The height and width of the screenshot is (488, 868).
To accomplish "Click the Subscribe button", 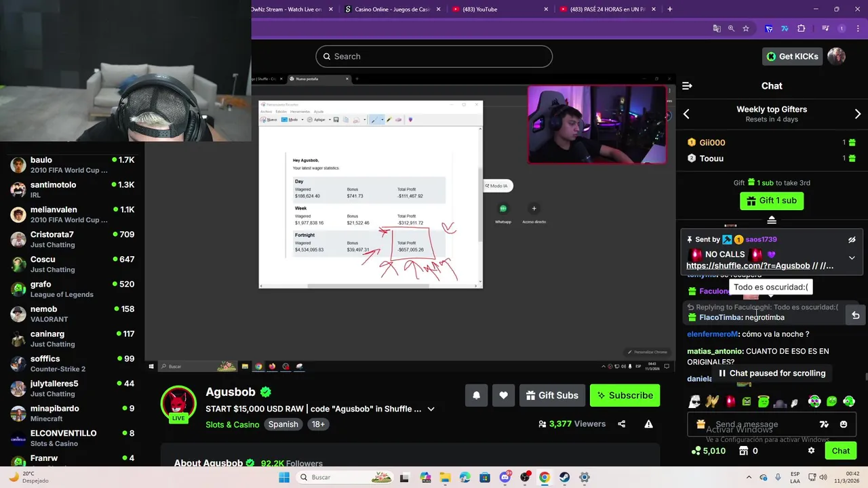I will click(625, 395).
